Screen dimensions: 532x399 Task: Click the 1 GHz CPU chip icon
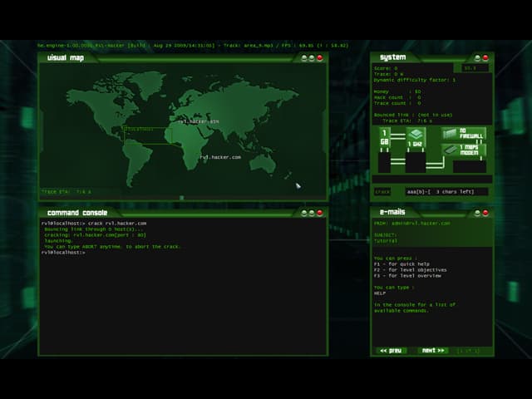click(x=415, y=137)
